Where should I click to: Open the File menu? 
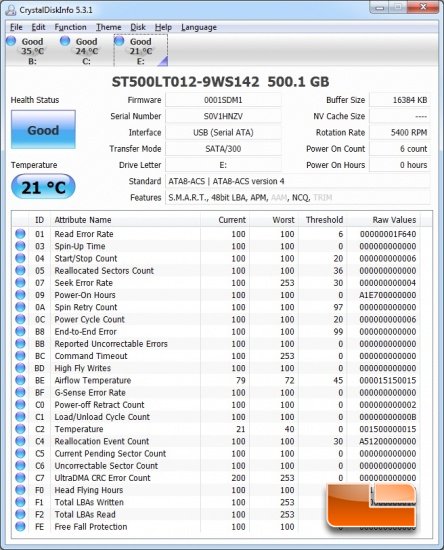click(16, 27)
